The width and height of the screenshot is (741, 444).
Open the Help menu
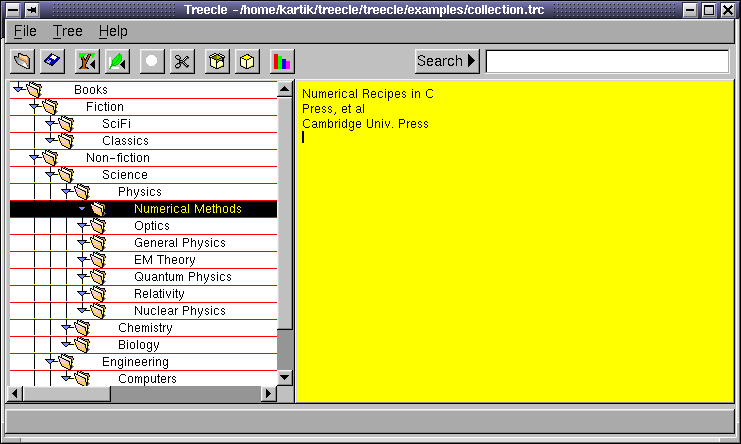click(113, 31)
